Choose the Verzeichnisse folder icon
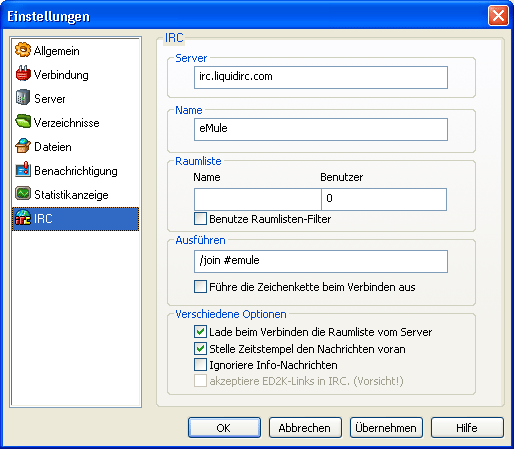The width and height of the screenshot is (514, 449). [23, 122]
